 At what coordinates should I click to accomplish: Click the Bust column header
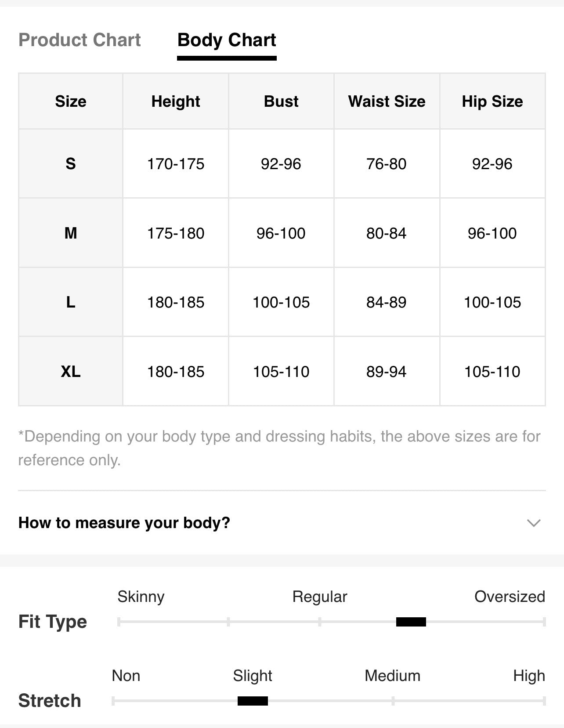[281, 101]
